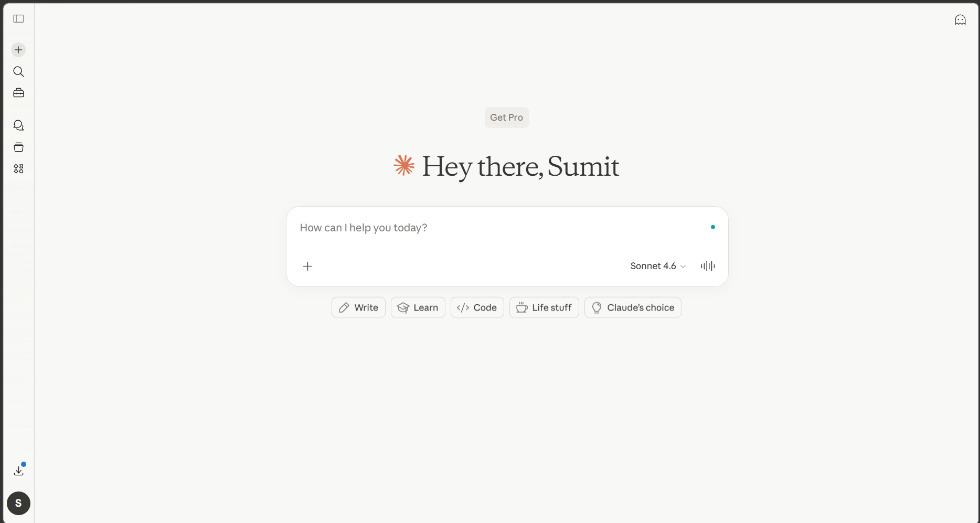Select the Learn suggestion chip
The height and width of the screenshot is (523, 980).
(x=418, y=307)
